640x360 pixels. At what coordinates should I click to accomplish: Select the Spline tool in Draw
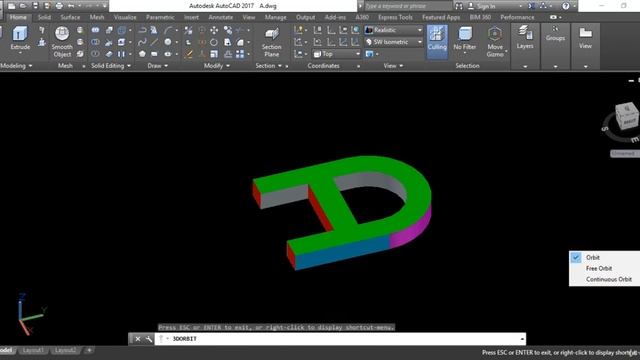click(x=142, y=42)
